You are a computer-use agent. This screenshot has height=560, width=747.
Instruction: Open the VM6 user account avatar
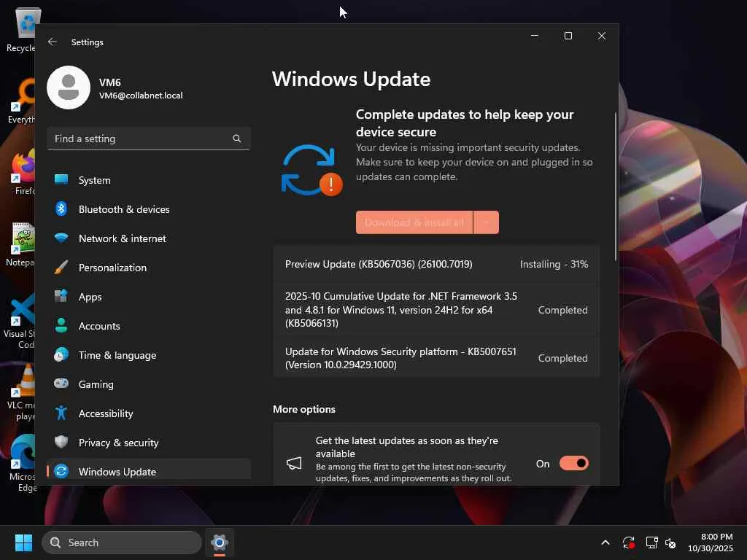(x=69, y=87)
